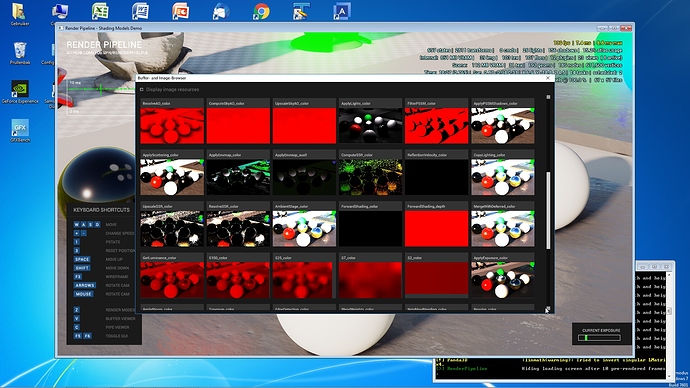Click the Render Pipeline title logo text

pyautogui.click(x=104, y=45)
